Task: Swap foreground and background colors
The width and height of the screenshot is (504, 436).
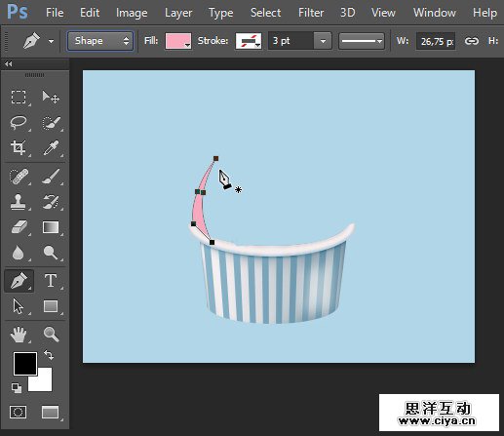Action: [x=49, y=355]
